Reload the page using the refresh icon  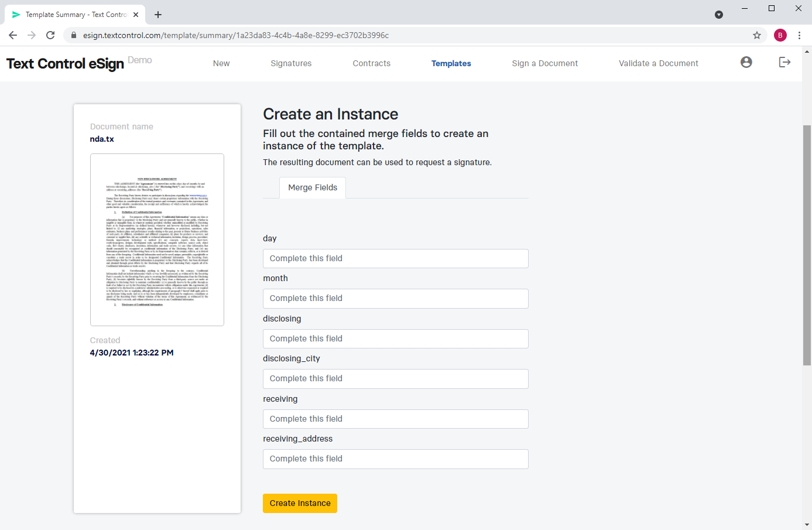point(50,35)
